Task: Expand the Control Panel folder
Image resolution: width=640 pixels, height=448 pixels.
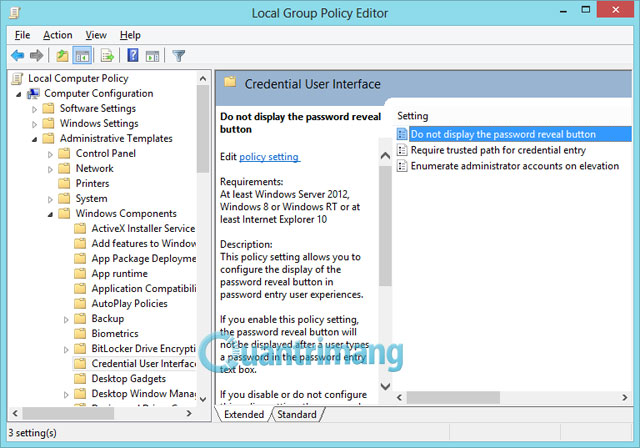Action: [51, 154]
